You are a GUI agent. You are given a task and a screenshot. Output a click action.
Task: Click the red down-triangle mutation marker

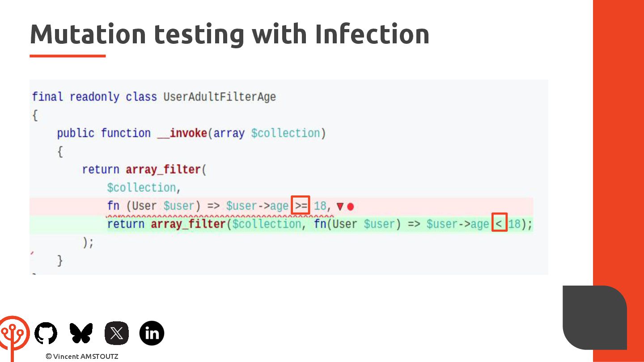pos(340,206)
